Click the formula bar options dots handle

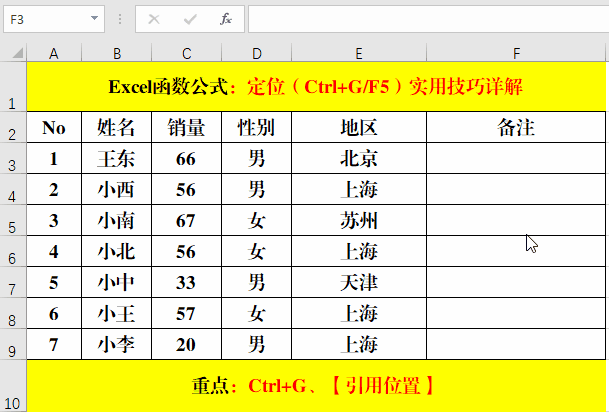tap(120, 19)
